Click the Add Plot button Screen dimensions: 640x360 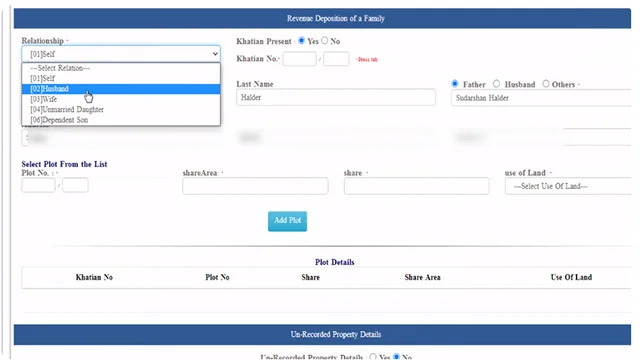287,221
